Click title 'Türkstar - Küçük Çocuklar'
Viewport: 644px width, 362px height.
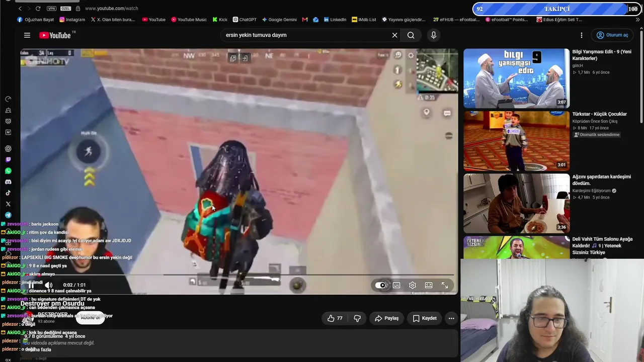pos(599,114)
